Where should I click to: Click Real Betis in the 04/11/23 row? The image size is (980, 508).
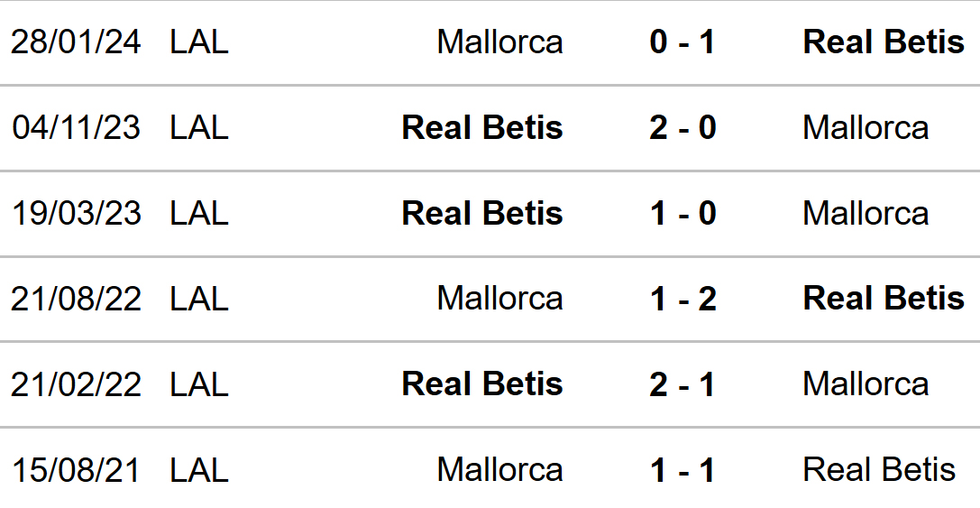pyautogui.click(x=482, y=127)
